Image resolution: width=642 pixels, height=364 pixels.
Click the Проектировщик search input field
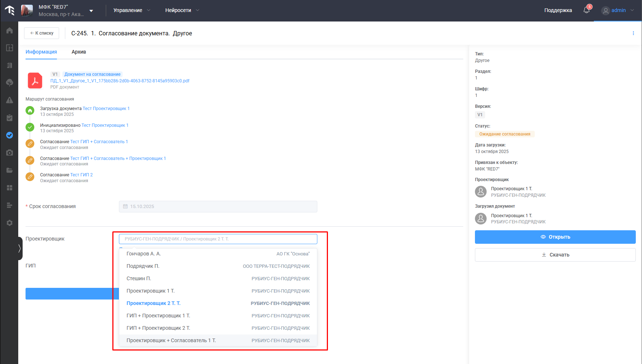pos(218,239)
